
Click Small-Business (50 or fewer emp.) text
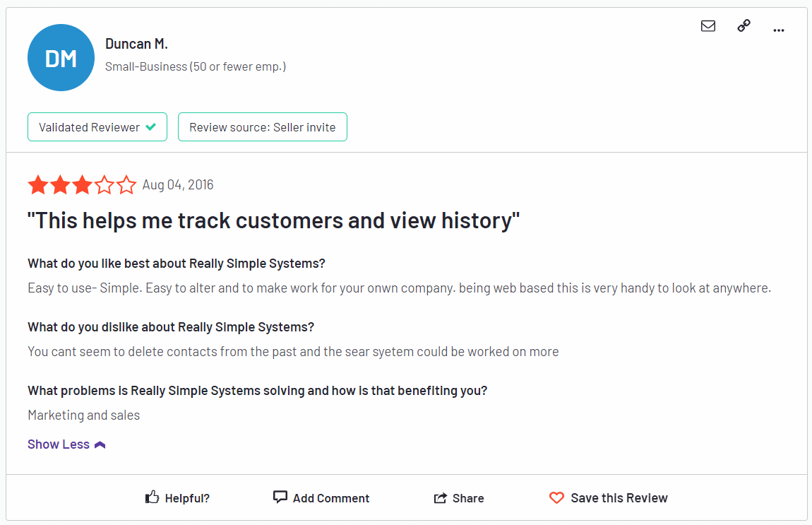click(x=195, y=67)
